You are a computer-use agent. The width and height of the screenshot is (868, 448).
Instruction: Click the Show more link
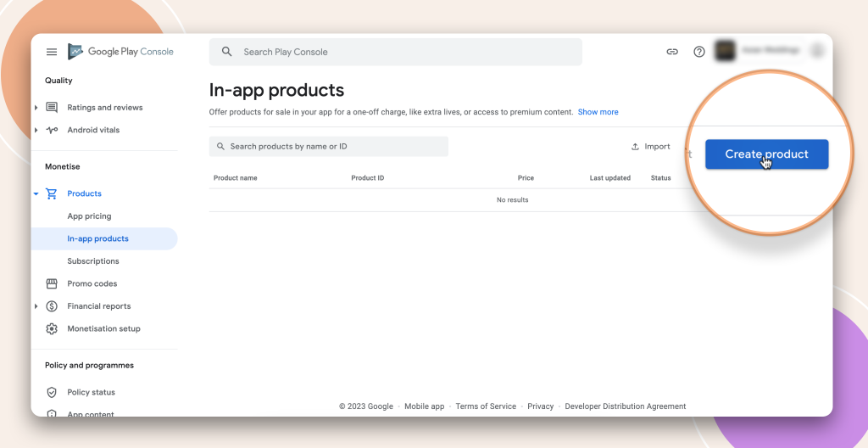point(598,112)
